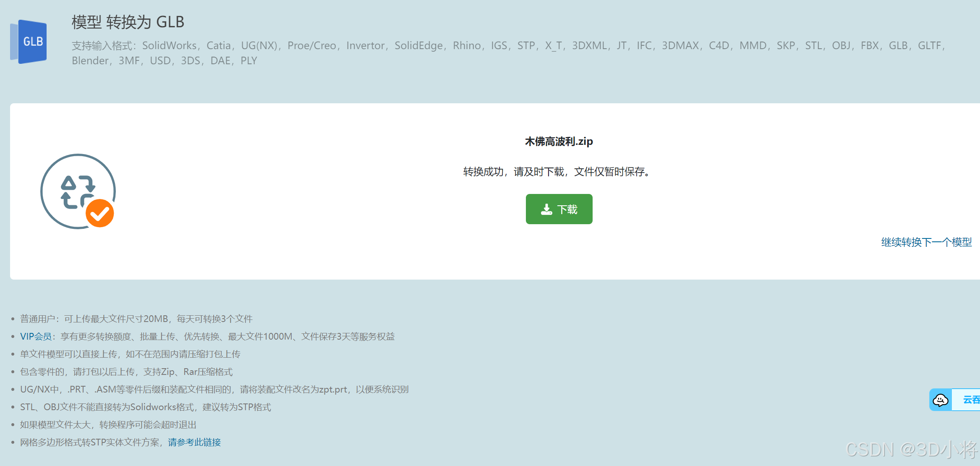Select the 木佛高波利.zip file name
The image size is (980, 466).
point(559,141)
